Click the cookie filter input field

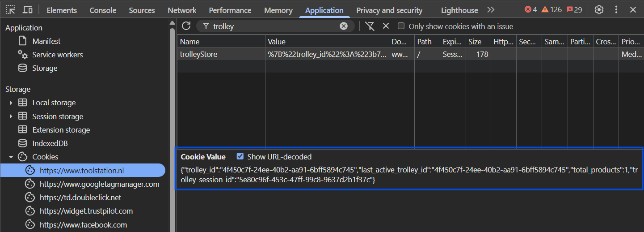(x=273, y=26)
